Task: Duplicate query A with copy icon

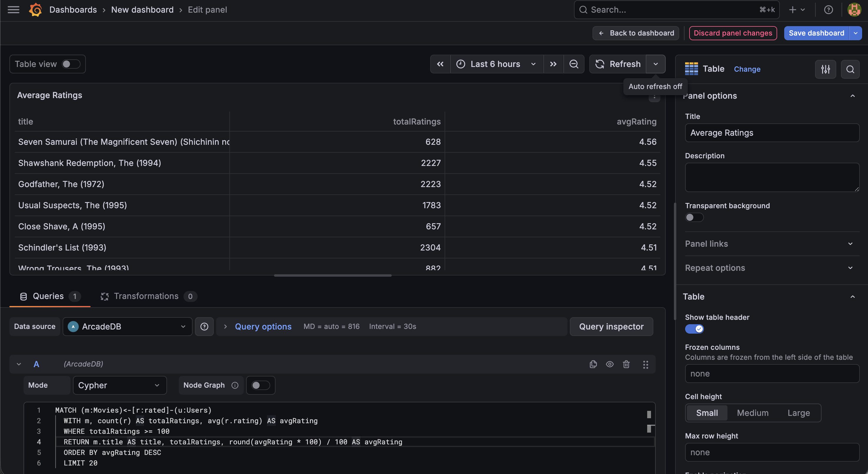Action: [593, 364]
